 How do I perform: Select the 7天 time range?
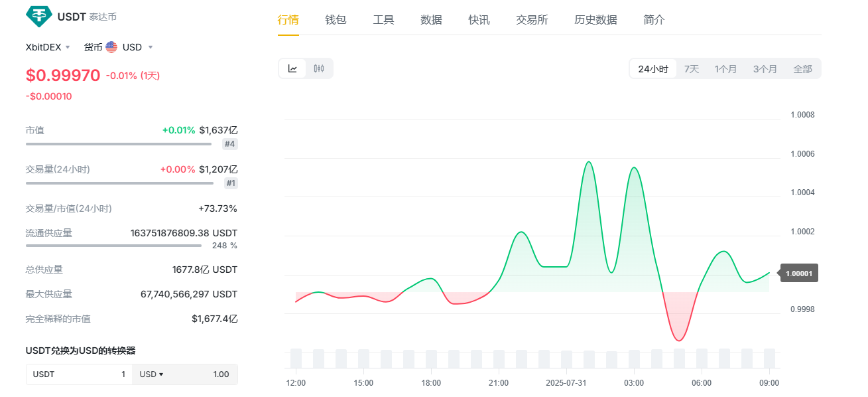692,69
